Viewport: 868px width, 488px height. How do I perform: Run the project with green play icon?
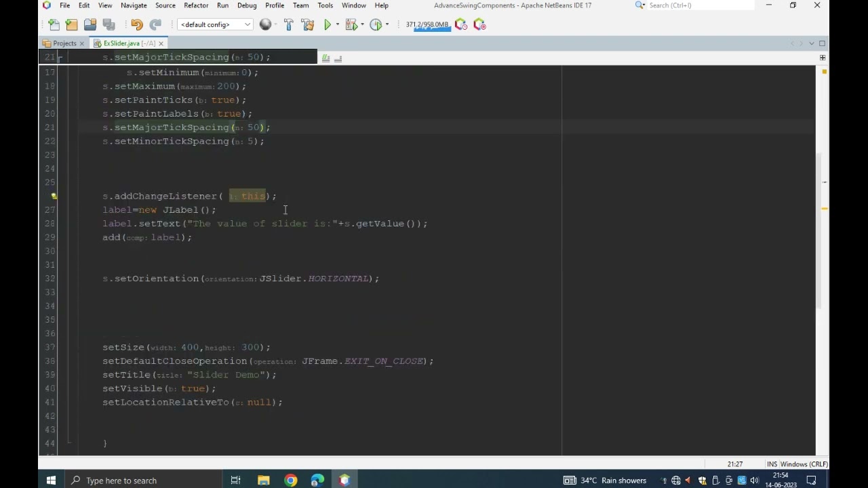pos(328,24)
